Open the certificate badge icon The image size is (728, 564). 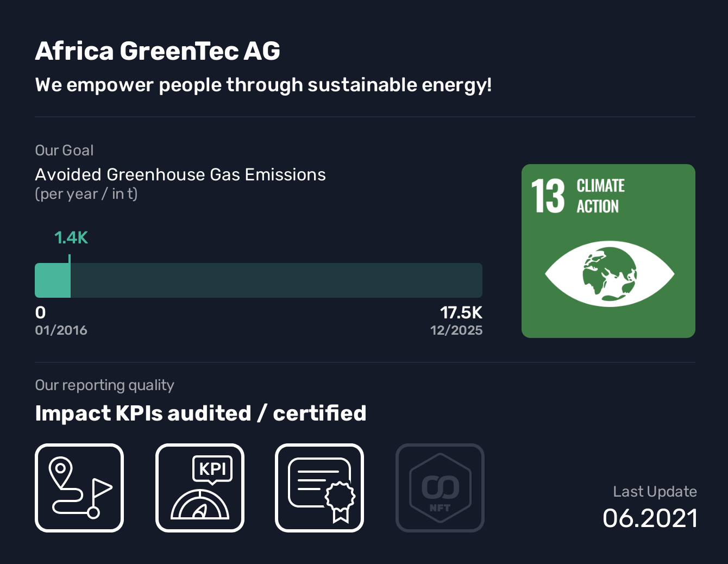[319, 487]
